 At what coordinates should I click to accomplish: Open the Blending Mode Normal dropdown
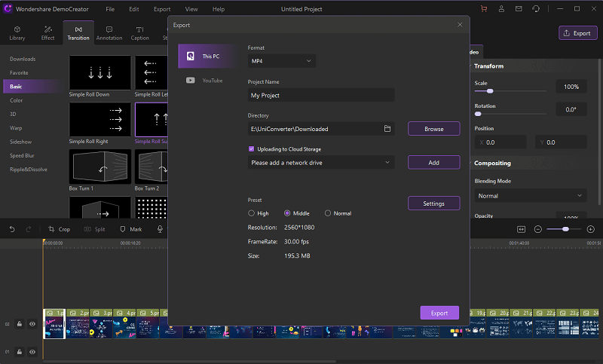(x=531, y=196)
